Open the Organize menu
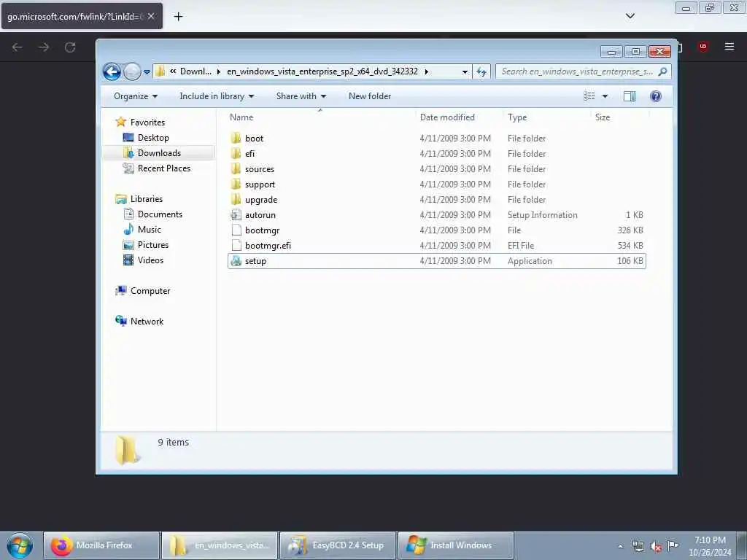 [135, 96]
